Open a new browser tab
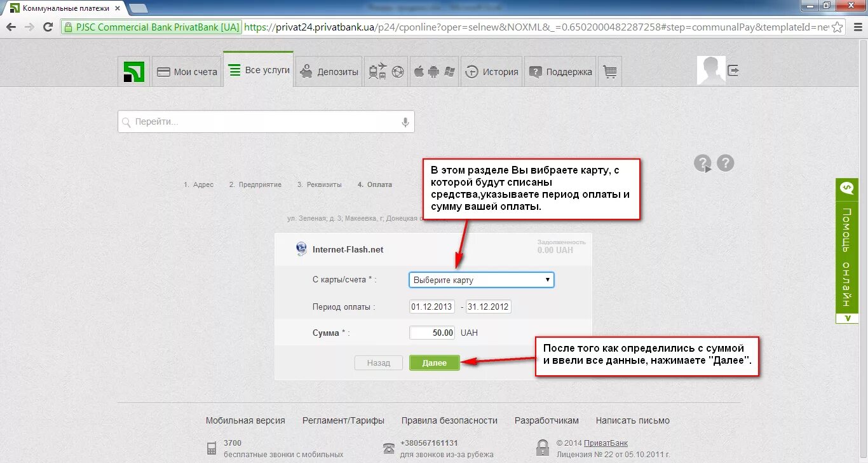868x463 pixels. pos(139,8)
